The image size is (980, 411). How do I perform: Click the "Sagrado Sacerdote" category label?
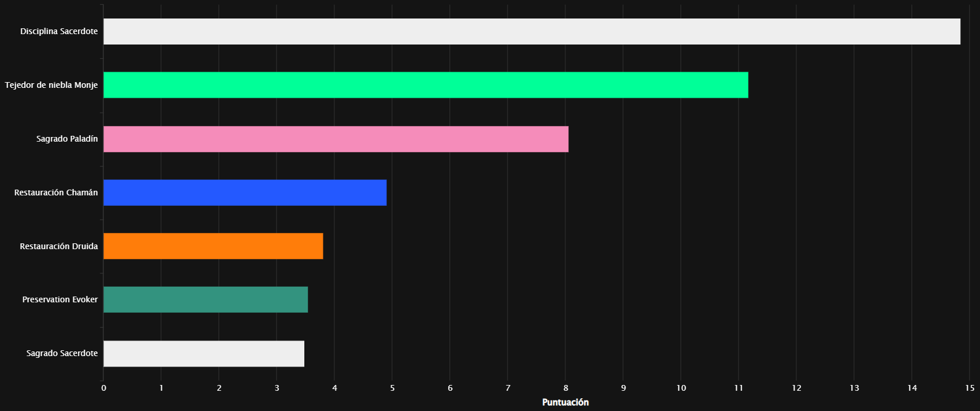point(62,353)
